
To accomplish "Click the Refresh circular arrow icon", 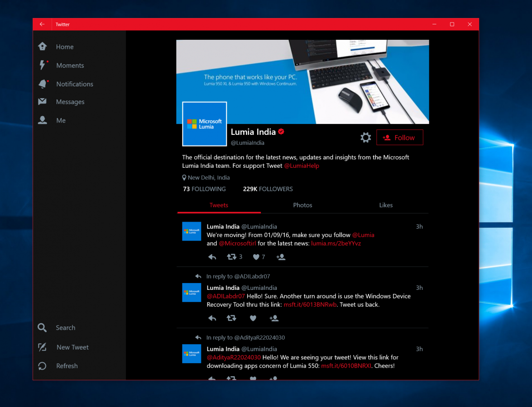I will pyautogui.click(x=42, y=366).
